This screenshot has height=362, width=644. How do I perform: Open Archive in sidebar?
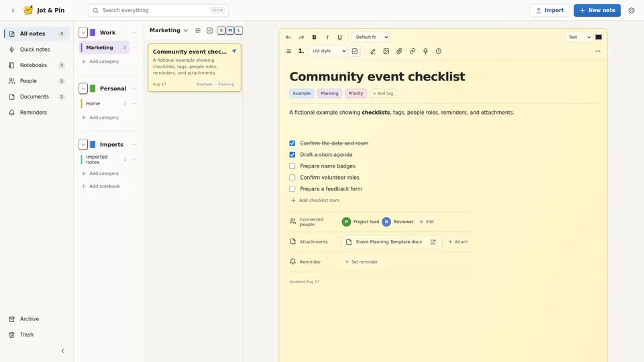pos(37,319)
